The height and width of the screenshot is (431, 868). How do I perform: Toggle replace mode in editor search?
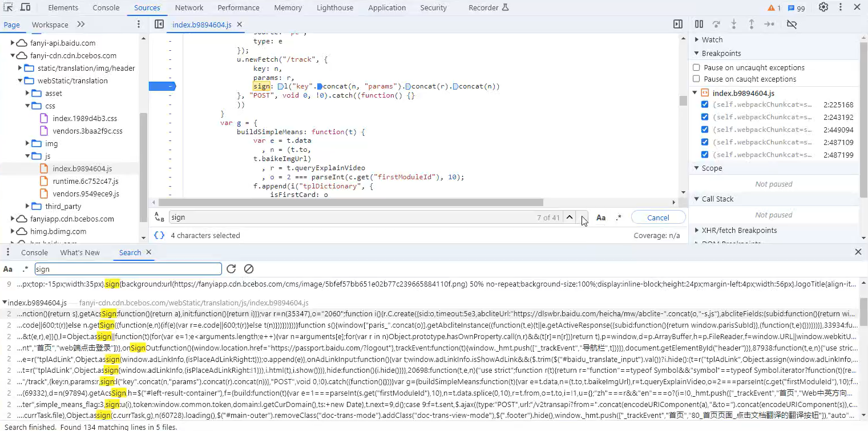coord(159,217)
